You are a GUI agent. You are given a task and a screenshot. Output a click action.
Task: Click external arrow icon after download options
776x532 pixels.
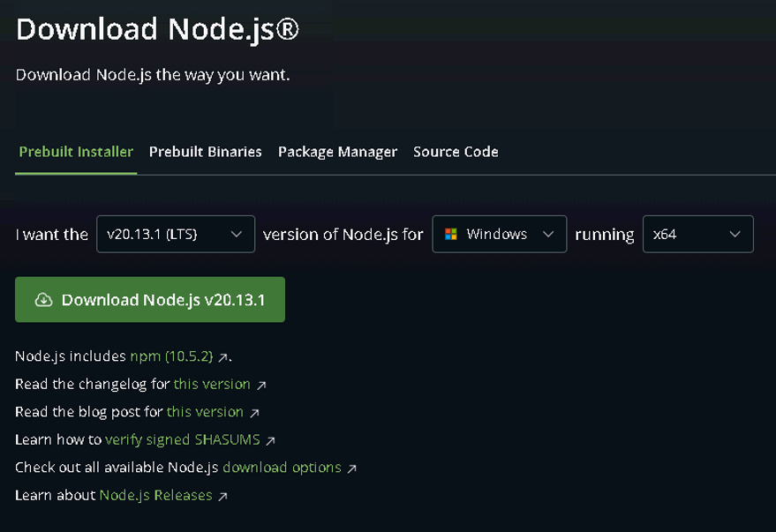352,468
